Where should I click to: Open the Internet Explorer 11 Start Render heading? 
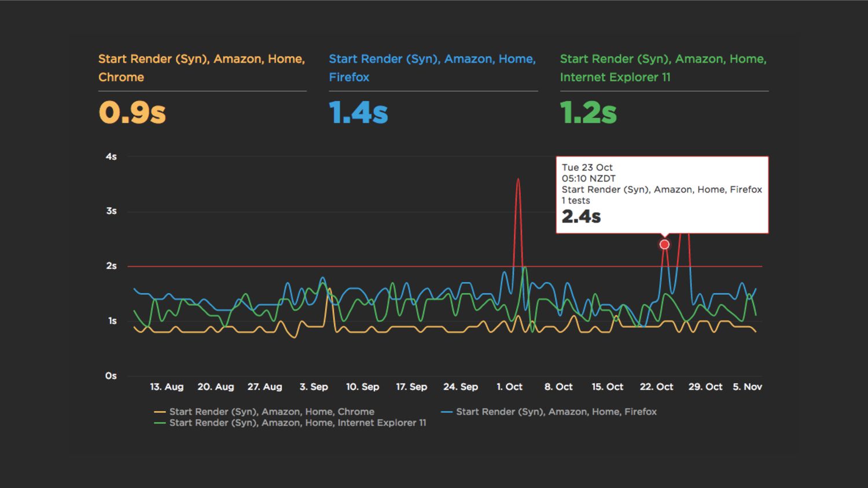663,68
